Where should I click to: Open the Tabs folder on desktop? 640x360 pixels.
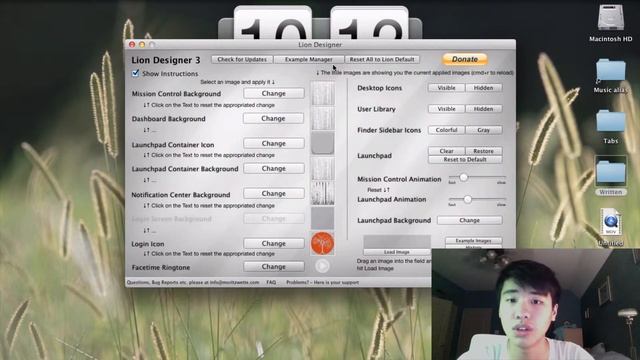[x=611, y=120]
